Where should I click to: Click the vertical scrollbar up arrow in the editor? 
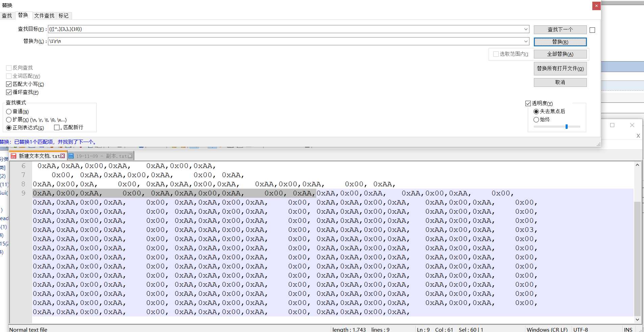click(637, 165)
